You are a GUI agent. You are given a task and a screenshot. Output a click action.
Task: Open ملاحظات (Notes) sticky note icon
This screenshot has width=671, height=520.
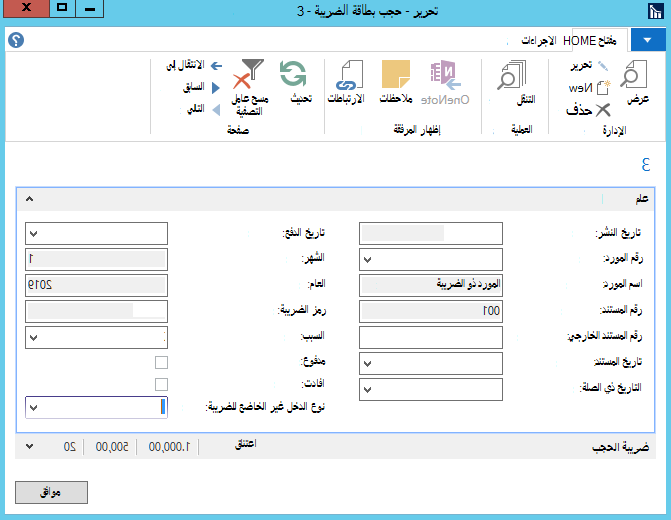(396, 74)
